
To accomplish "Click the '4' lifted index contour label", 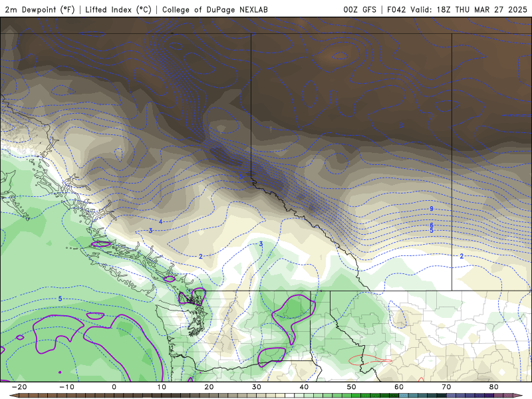I will click(161, 222).
